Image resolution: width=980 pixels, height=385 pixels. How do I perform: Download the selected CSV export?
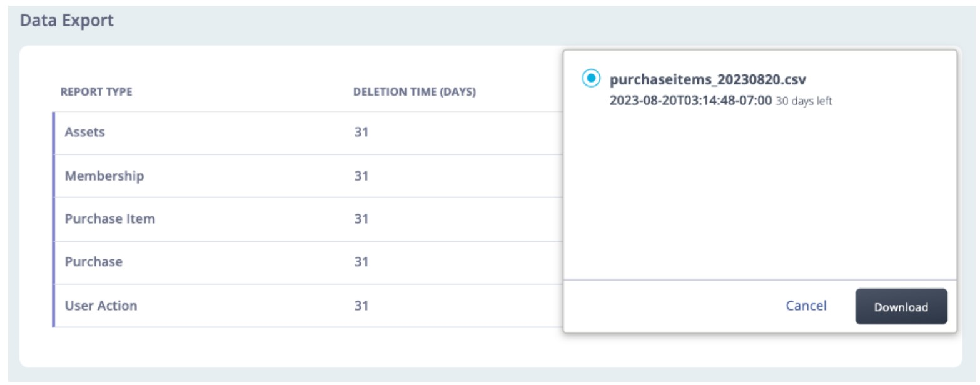901,307
